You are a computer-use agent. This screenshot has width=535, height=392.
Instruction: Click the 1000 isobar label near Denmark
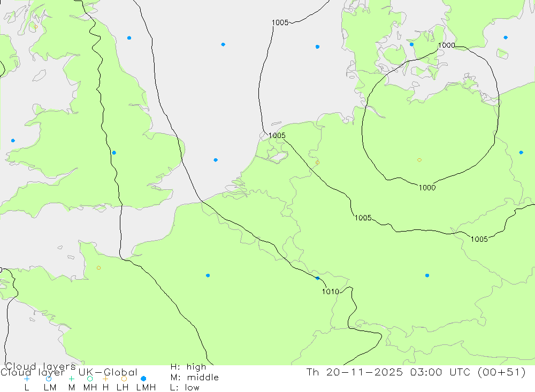click(x=447, y=45)
